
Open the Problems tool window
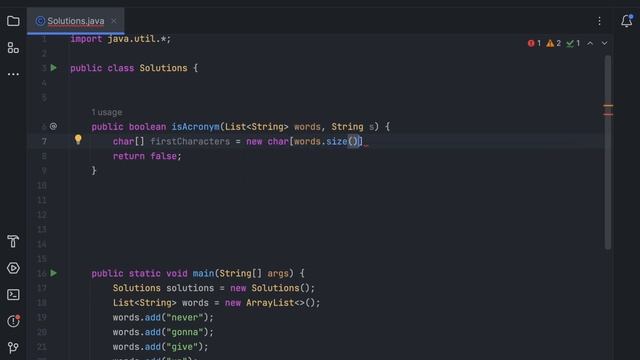[x=13, y=321]
